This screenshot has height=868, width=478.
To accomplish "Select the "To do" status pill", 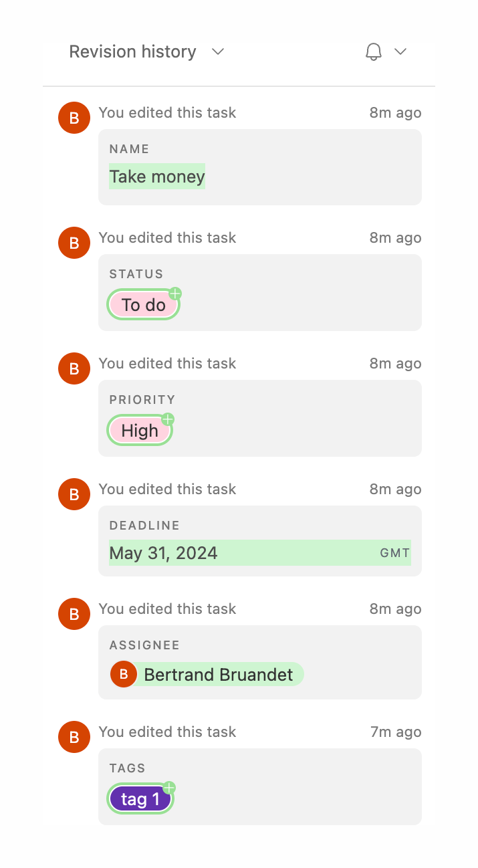I will [x=143, y=304].
